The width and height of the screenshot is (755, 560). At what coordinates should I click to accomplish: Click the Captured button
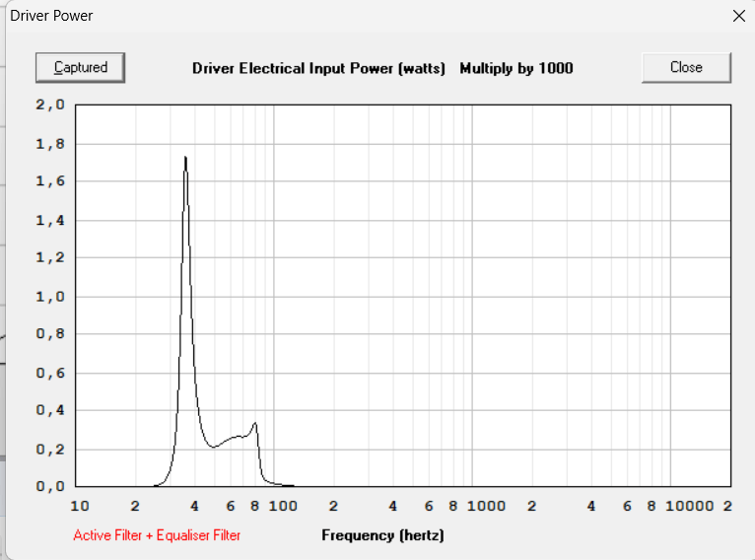coord(81,67)
